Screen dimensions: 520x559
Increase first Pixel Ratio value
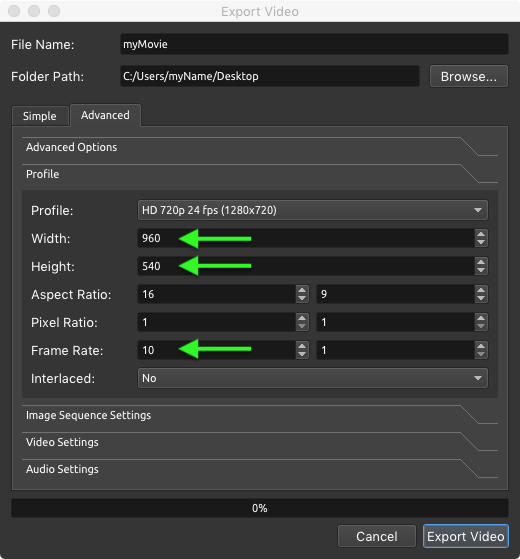[x=302, y=318]
